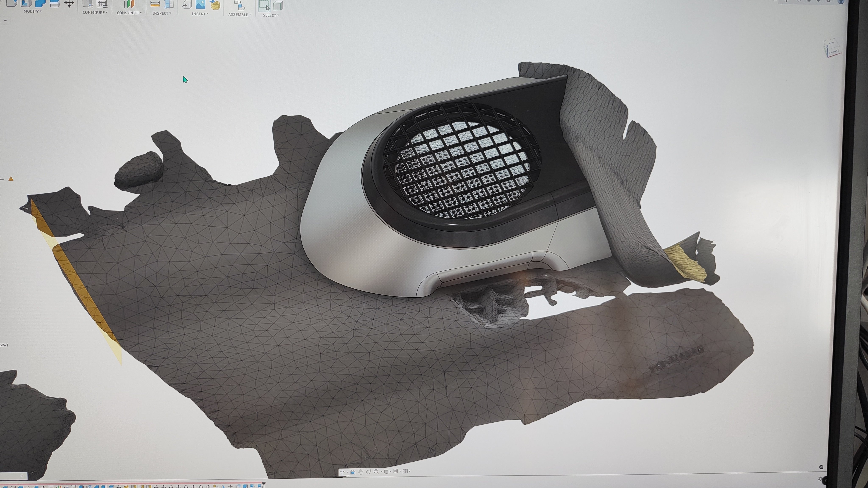Click the Construct plane icon
Viewport: 868px width, 488px height.
click(129, 4)
